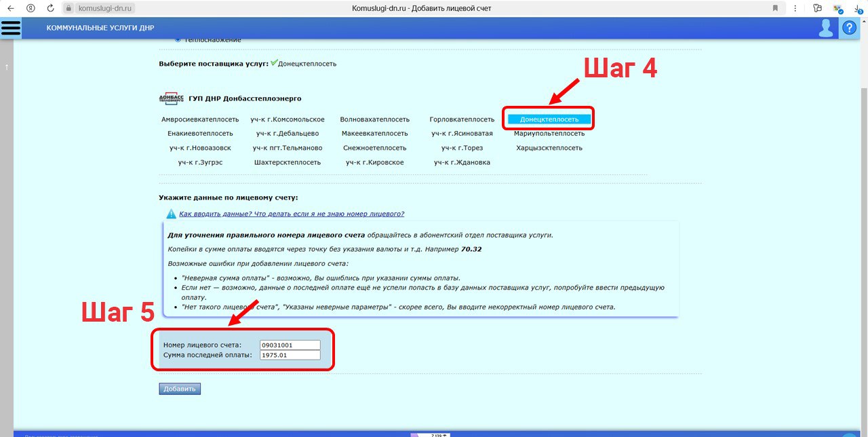Choose Волновахатеплосеть as supplier
Image resolution: width=868 pixels, height=437 pixels.
[x=375, y=119]
